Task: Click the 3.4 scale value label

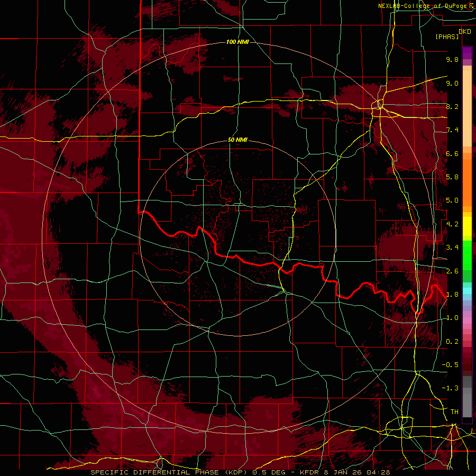Action: coord(452,247)
